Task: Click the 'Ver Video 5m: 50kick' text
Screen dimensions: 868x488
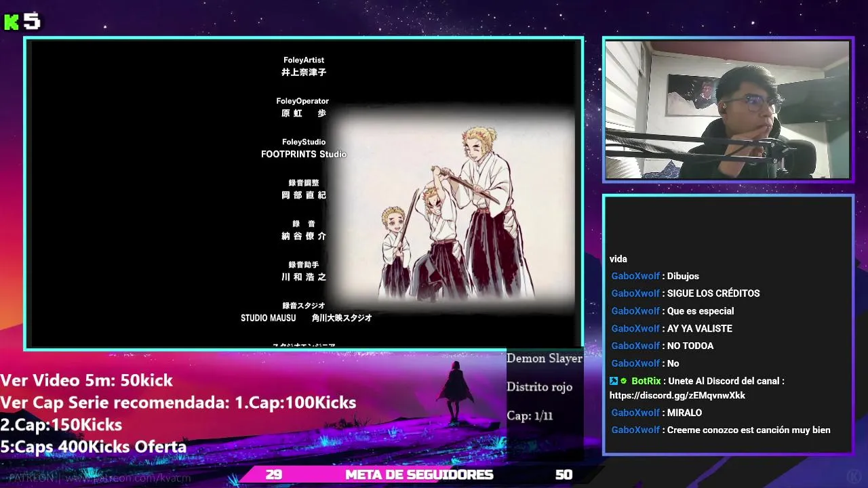Action: [x=87, y=380]
